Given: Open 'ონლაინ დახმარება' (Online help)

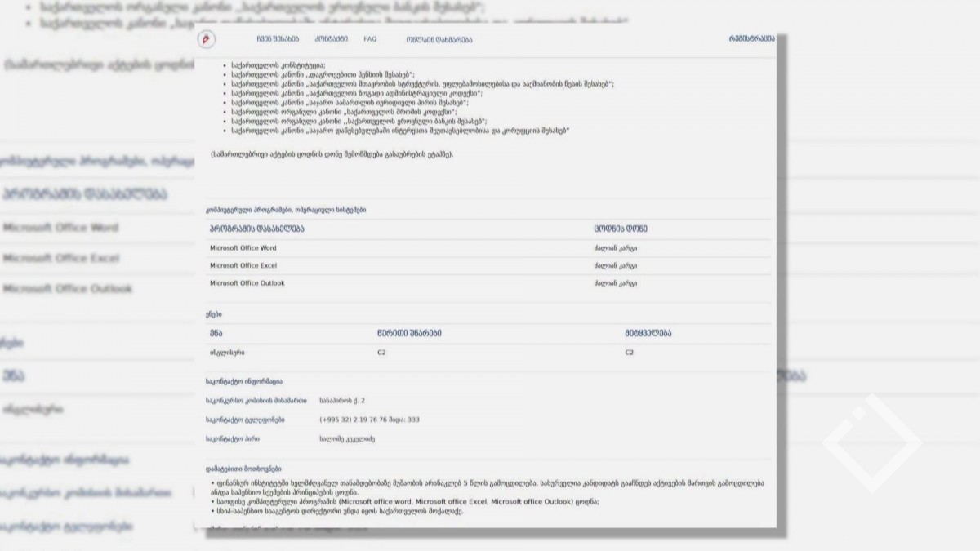Looking at the screenshot, I should coord(439,39).
